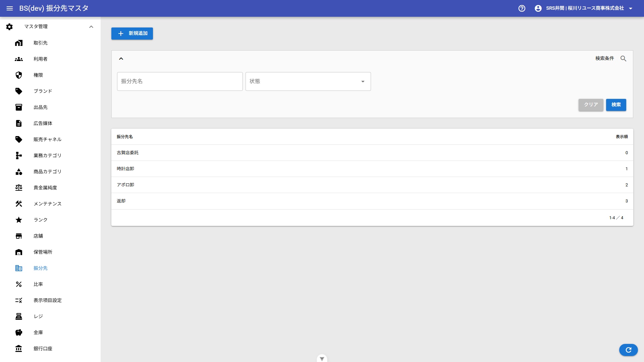The width and height of the screenshot is (644, 362).
Task: Click the 商品カテゴリ shapes icon
Action: point(19,172)
